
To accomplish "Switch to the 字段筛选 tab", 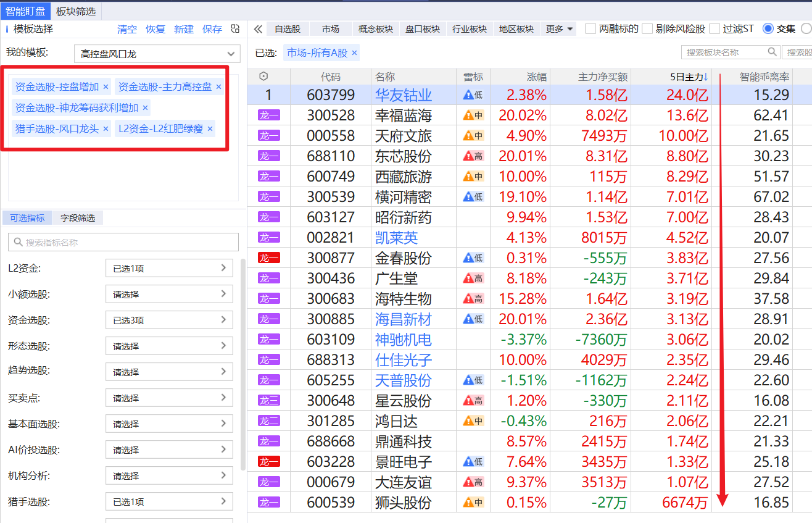I will tap(78, 218).
